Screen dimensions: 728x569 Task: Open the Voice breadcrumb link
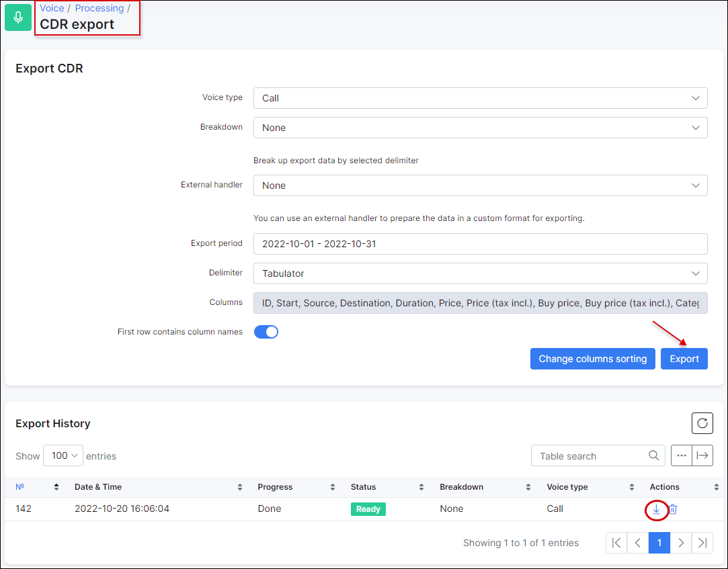[x=52, y=8]
